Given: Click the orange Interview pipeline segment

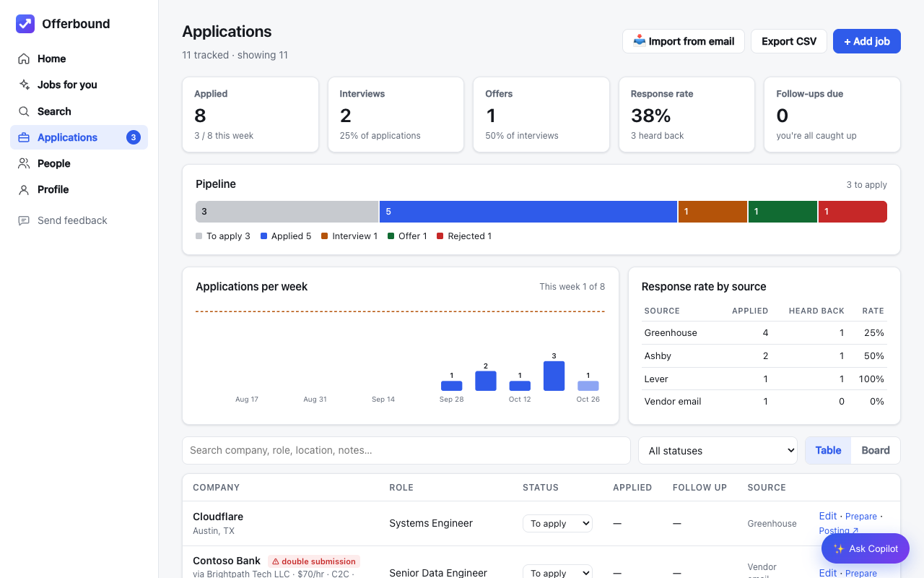Looking at the screenshot, I should click(x=712, y=212).
